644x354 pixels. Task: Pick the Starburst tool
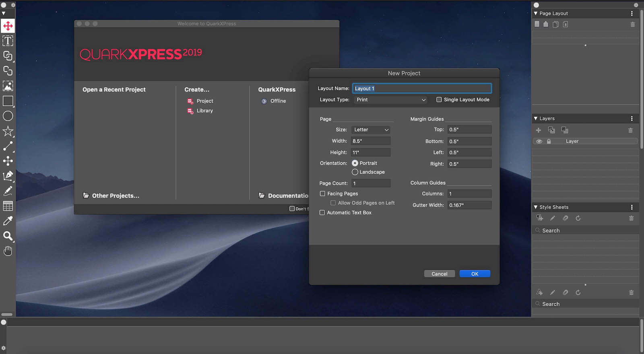click(x=8, y=131)
